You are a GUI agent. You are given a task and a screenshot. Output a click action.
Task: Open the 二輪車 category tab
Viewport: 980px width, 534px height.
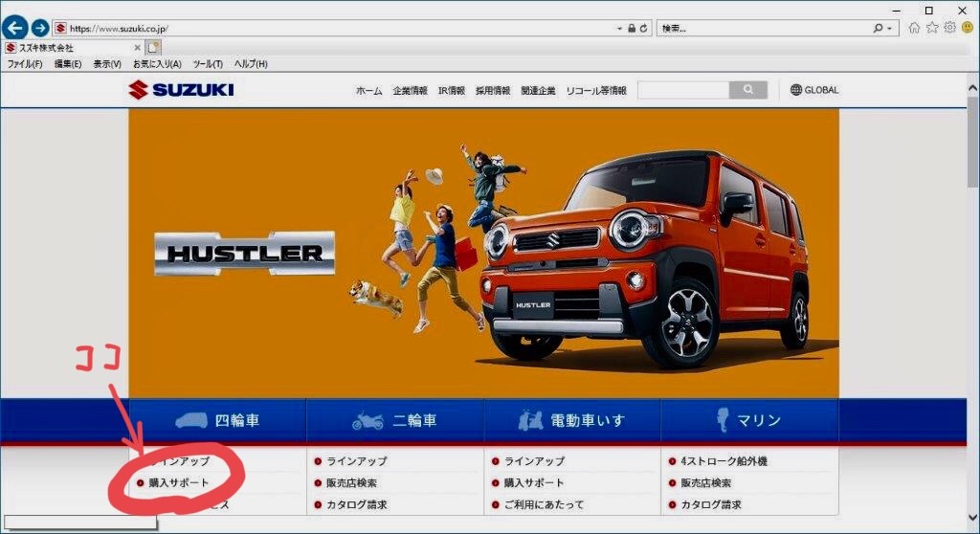pos(395,420)
